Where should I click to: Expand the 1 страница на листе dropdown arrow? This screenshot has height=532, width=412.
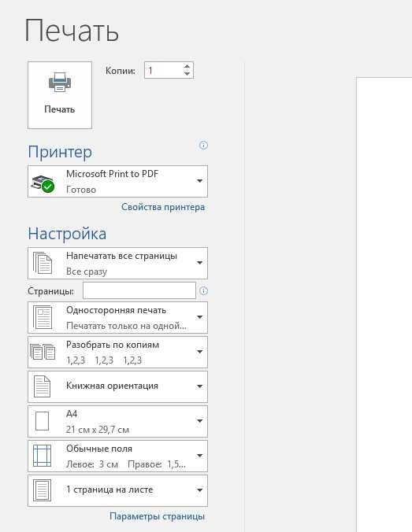[200, 490]
